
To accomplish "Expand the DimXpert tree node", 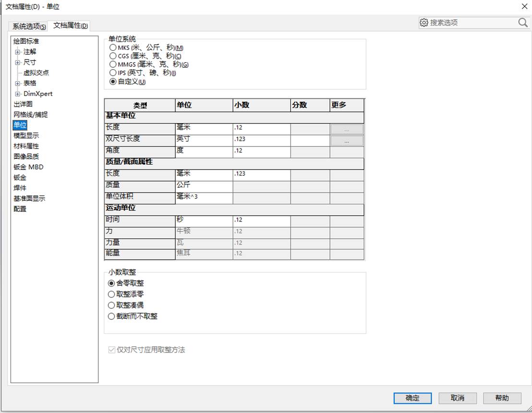I will pyautogui.click(x=18, y=94).
